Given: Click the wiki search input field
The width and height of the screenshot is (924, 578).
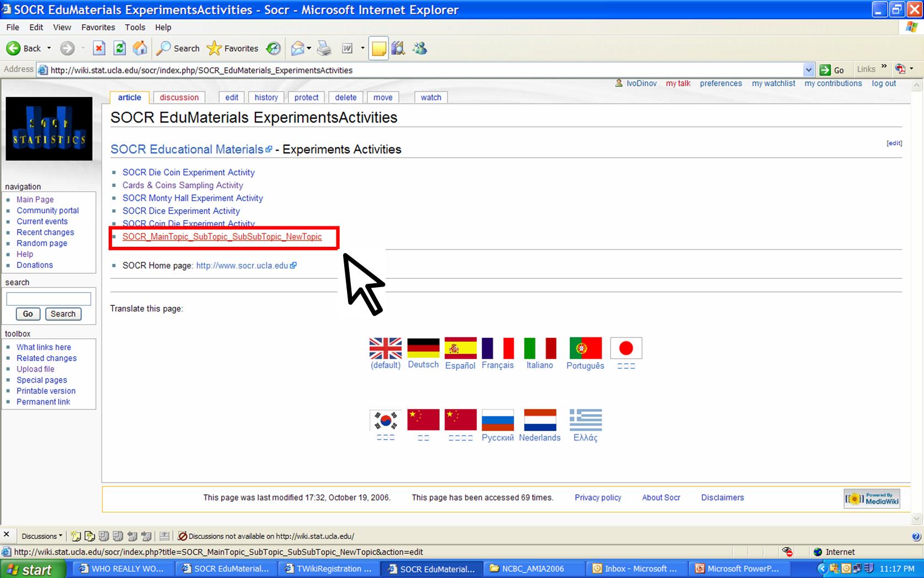Looking at the screenshot, I should 49,299.
